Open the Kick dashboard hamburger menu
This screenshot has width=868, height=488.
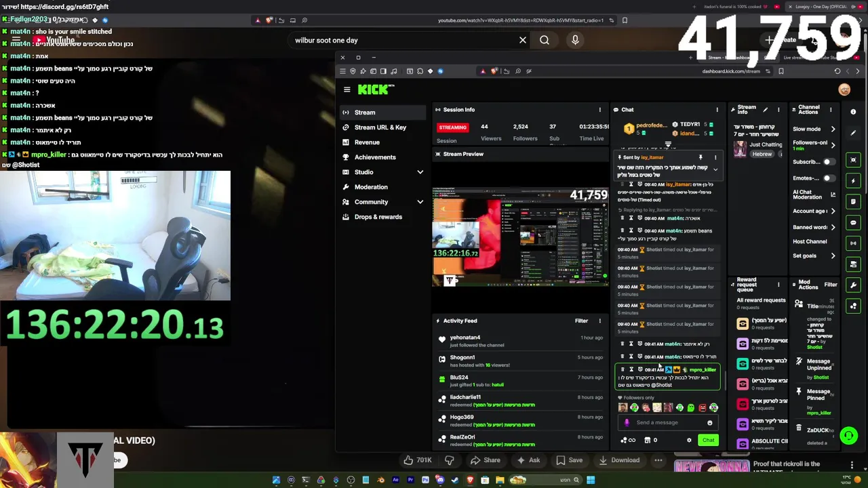pyautogui.click(x=347, y=89)
